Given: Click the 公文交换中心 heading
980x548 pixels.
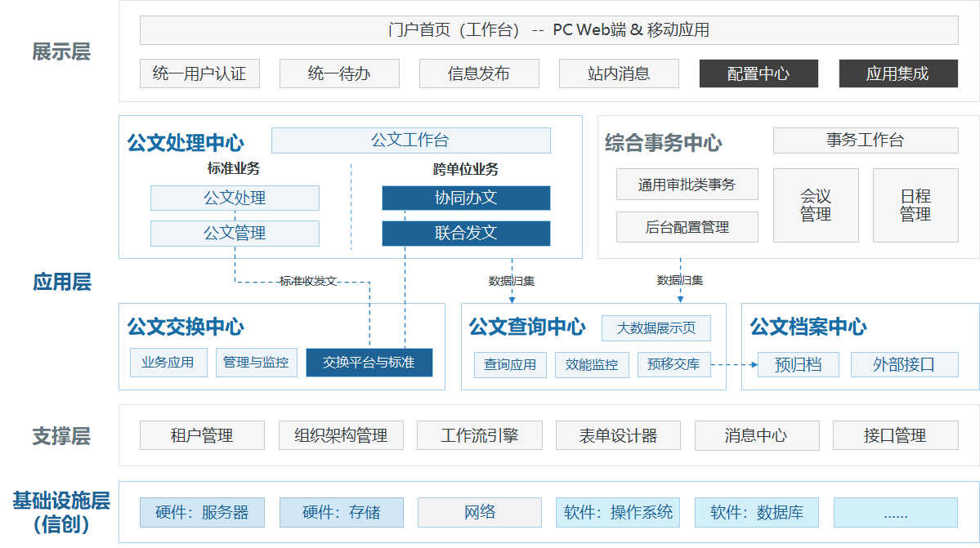Looking at the screenshot, I should coord(186,327).
